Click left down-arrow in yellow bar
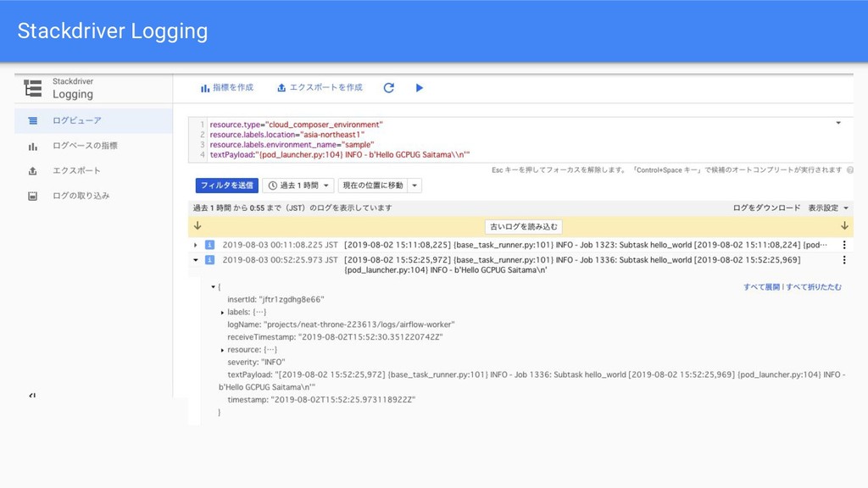This screenshot has width=868, height=488. coord(198,225)
